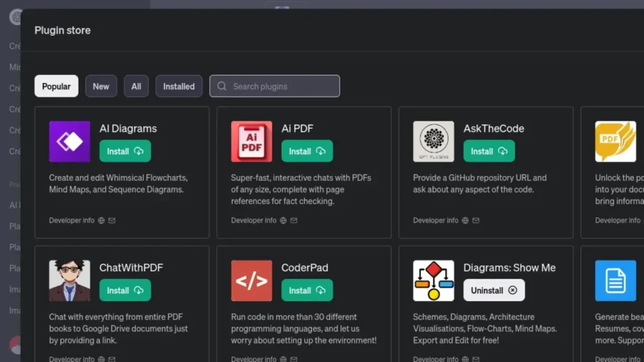The image size is (644, 362).
Task: Email the AI Diagrams developer
Action: [x=112, y=221]
